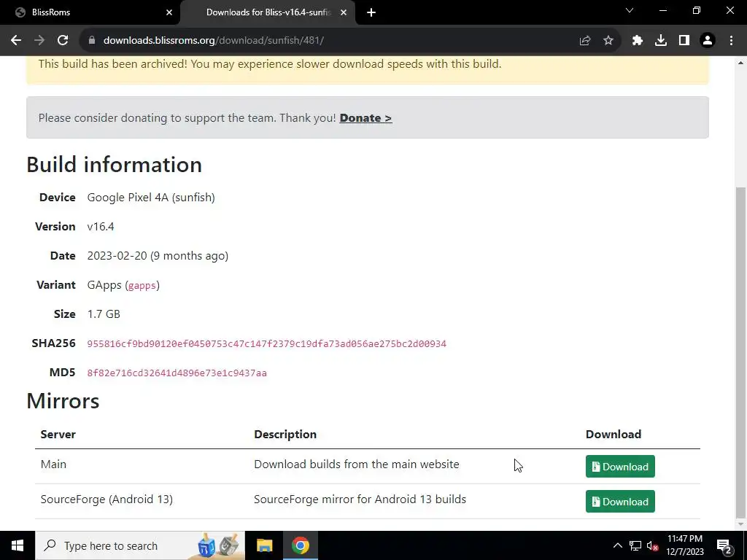Click the Build information heading
This screenshot has width=747, height=560.
coord(114,164)
